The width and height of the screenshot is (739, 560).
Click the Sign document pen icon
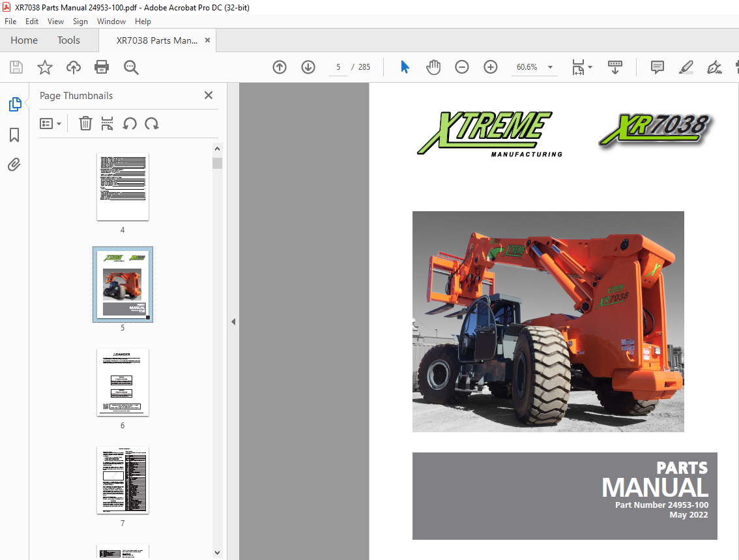click(714, 67)
